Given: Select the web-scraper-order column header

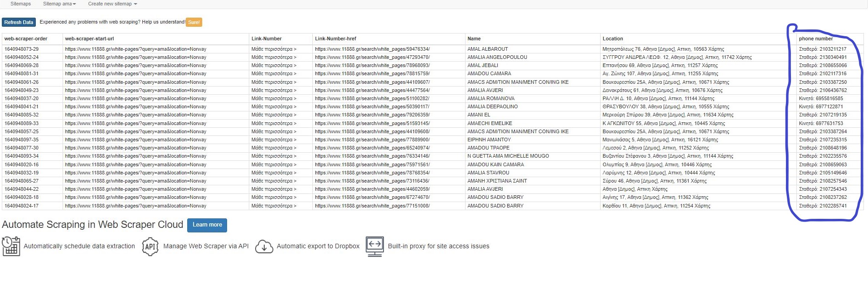Looking at the screenshot, I should coord(26,39).
